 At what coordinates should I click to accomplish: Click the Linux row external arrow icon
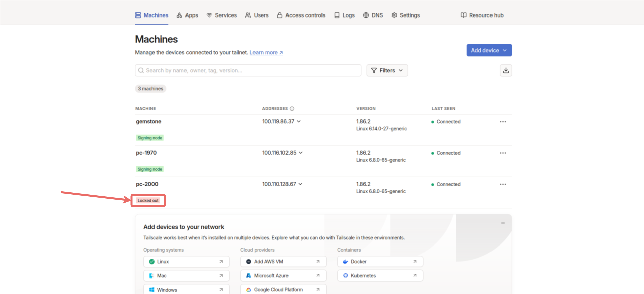click(x=221, y=262)
